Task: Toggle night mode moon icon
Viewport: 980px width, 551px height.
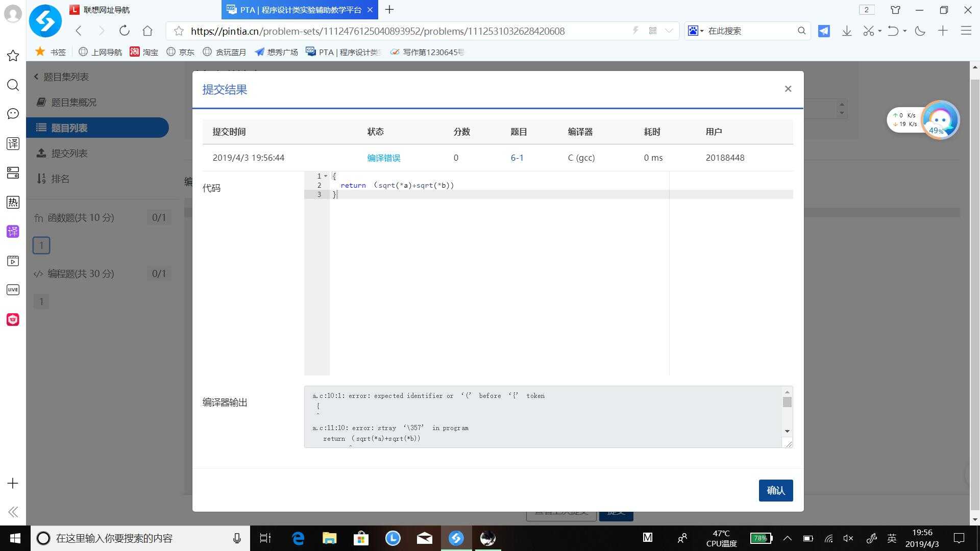Action: pyautogui.click(x=920, y=31)
